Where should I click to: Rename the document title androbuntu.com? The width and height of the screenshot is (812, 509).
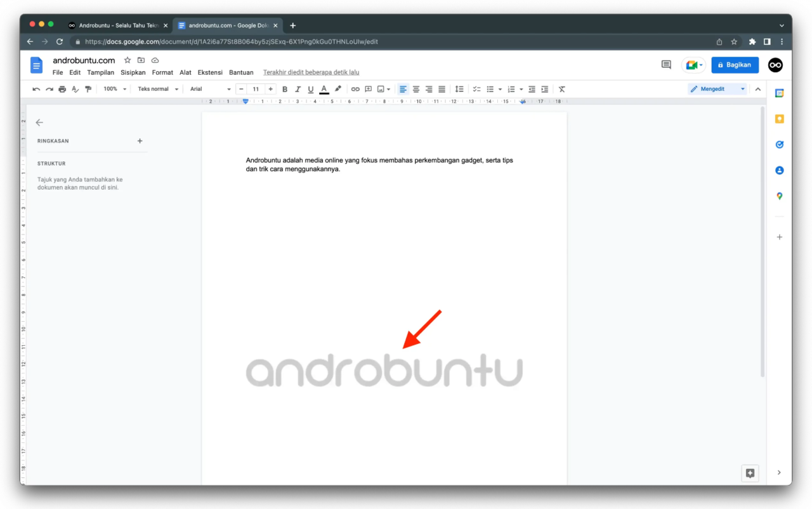click(84, 60)
